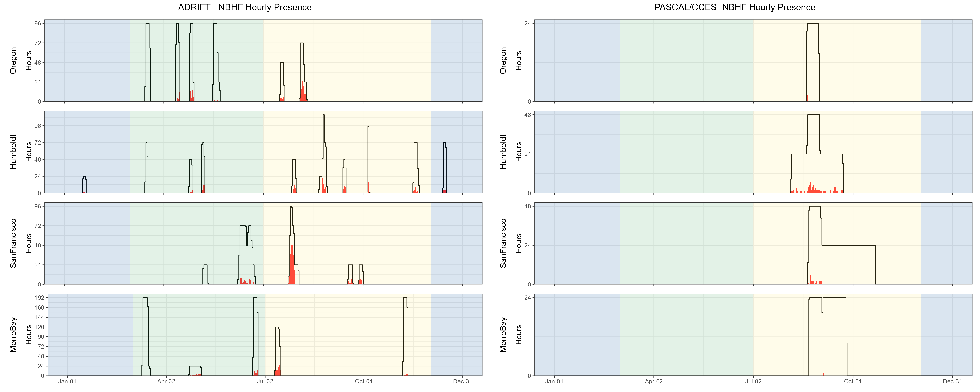Select the MorroBay row label in ADRIFT column
Image resolution: width=980 pixels, height=392 pixels.
tap(13, 335)
